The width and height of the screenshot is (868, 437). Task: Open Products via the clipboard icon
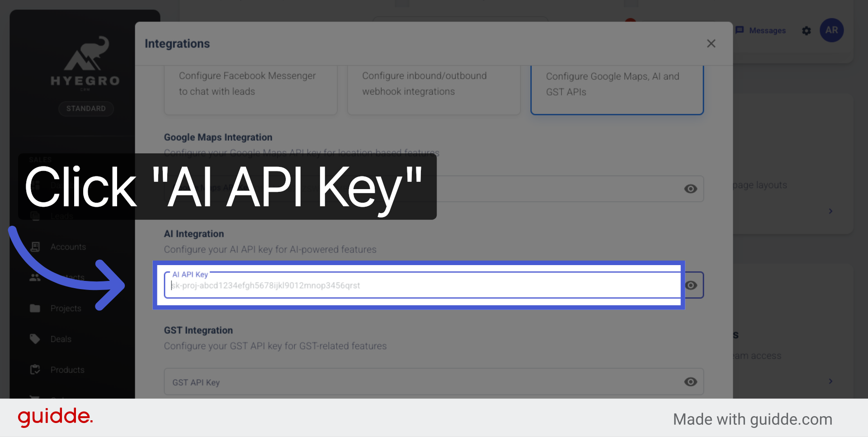pyautogui.click(x=35, y=369)
